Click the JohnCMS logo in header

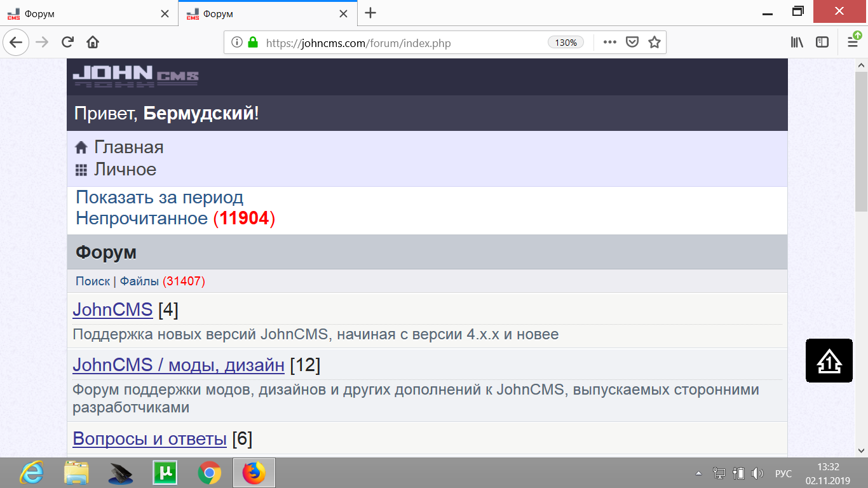pos(135,76)
